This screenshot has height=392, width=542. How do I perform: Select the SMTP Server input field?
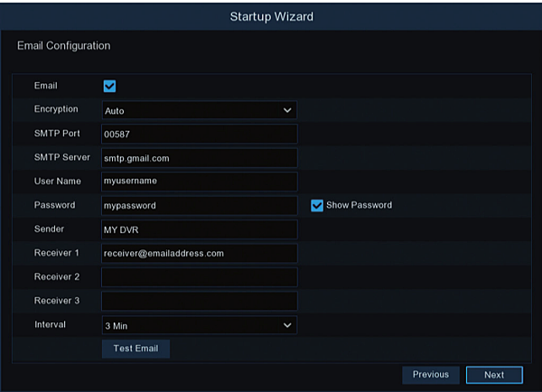199,158
